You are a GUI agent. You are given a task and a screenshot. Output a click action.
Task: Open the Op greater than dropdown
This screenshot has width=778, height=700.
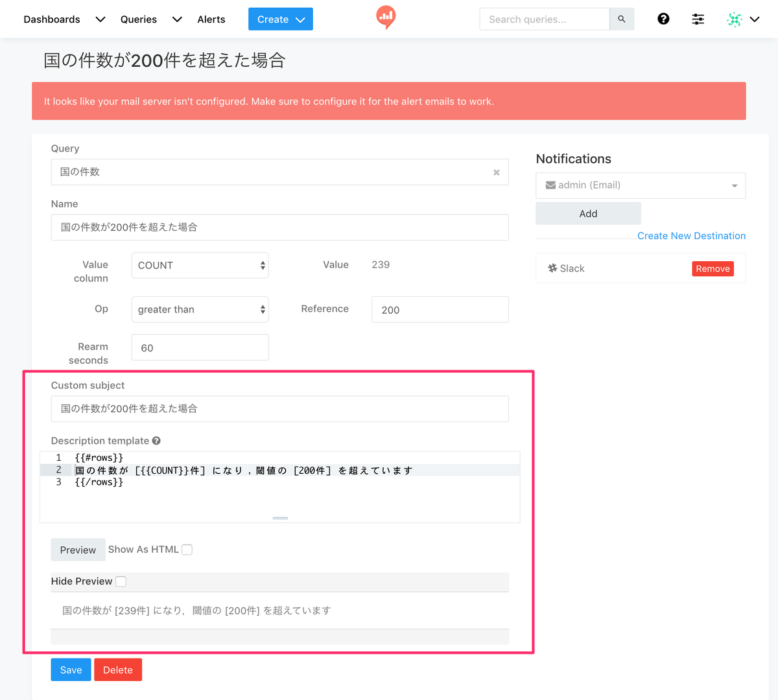click(200, 309)
